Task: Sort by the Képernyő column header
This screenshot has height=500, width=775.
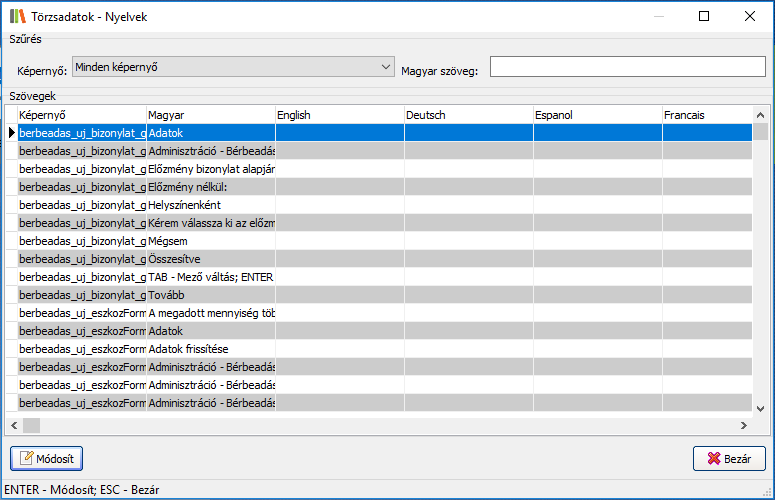Action: [x=81, y=115]
